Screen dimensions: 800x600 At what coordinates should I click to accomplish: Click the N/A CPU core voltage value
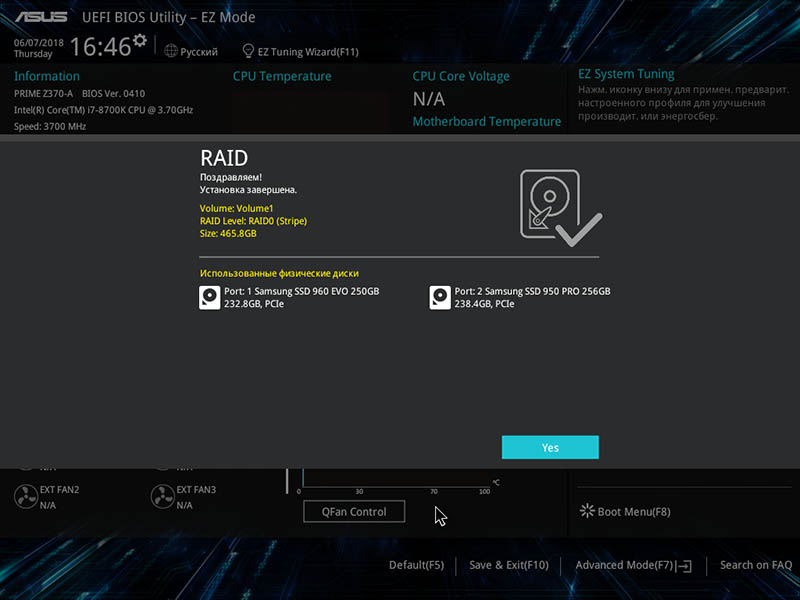pos(429,98)
